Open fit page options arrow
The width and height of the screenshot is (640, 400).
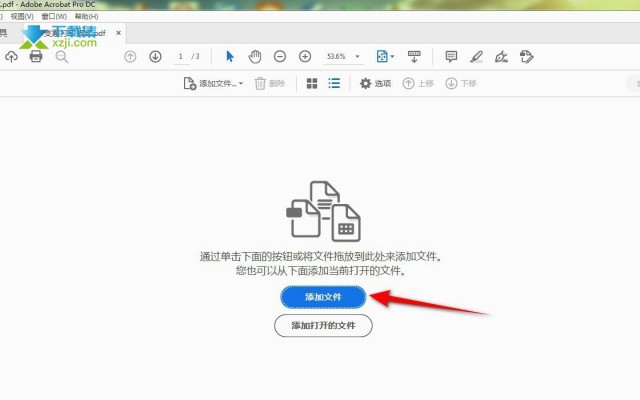(392, 56)
